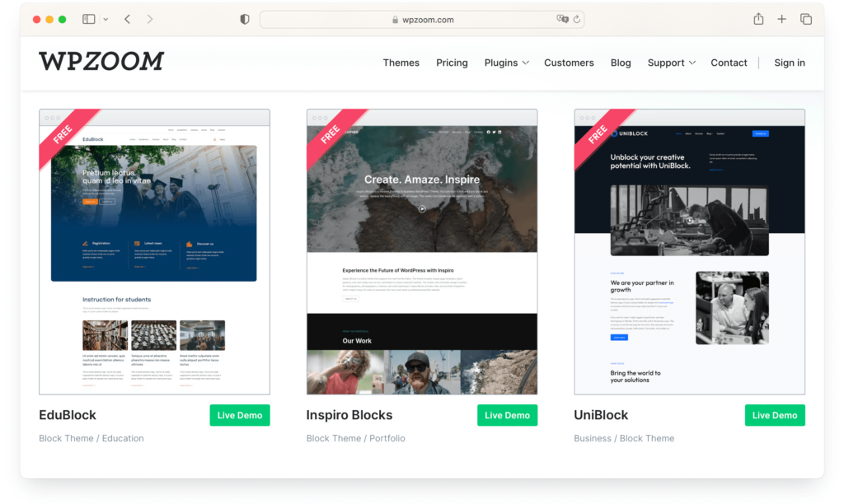Launch Live Demo for EduBlock

240,415
